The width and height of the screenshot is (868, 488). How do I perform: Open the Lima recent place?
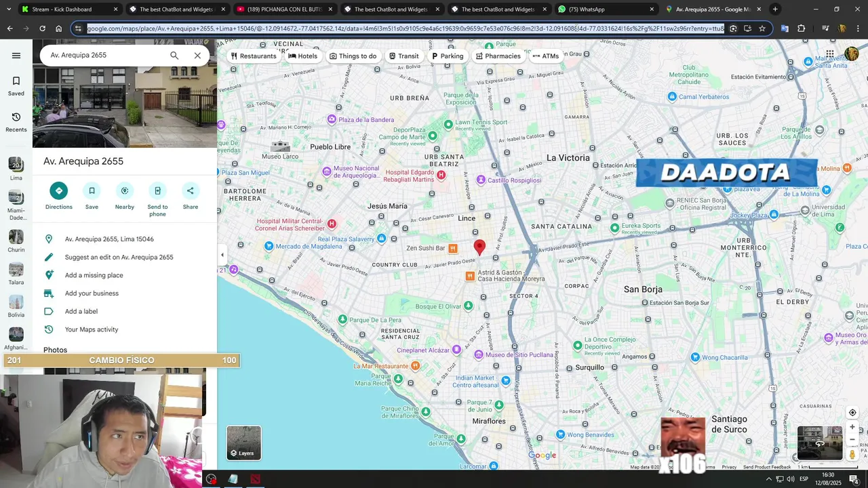pyautogui.click(x=16, y=168)
